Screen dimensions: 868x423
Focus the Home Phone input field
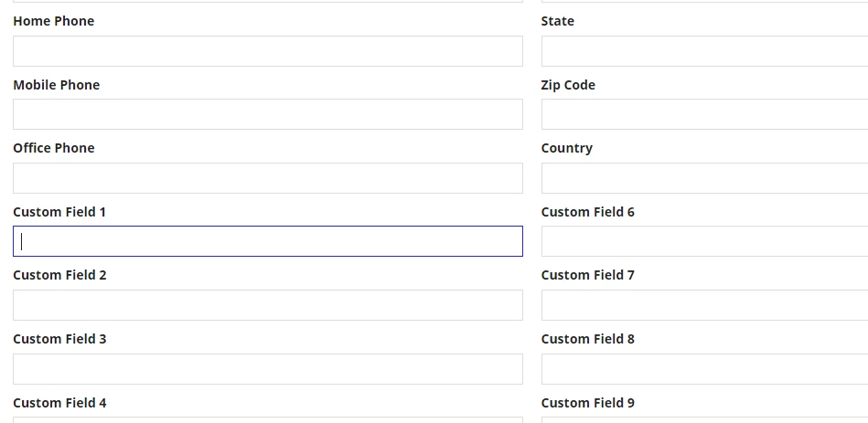click(268, 51)
